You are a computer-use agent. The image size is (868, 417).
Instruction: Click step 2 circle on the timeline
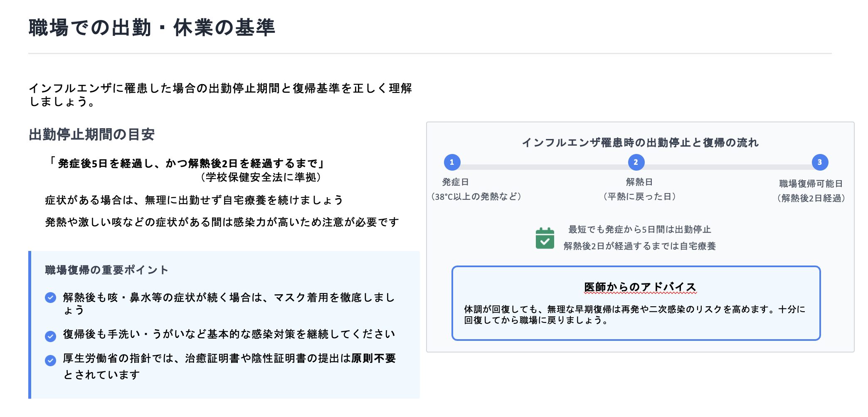click(x=636, y=162)
